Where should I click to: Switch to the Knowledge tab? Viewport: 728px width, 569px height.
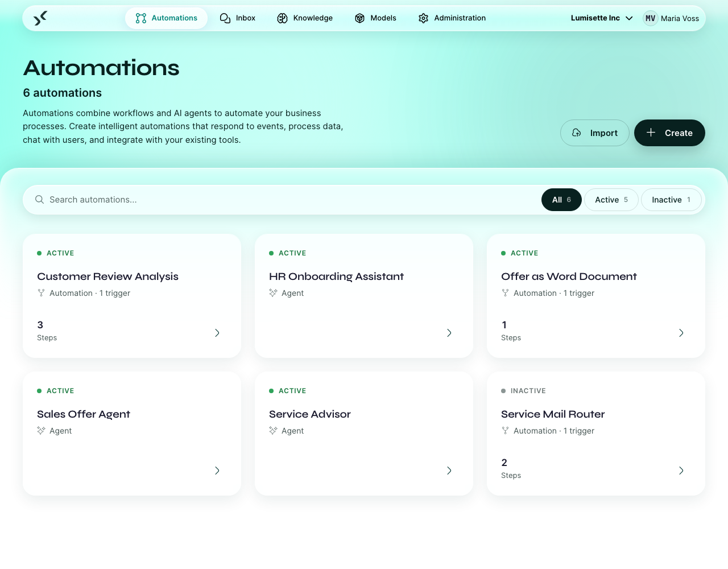[305, 18]
